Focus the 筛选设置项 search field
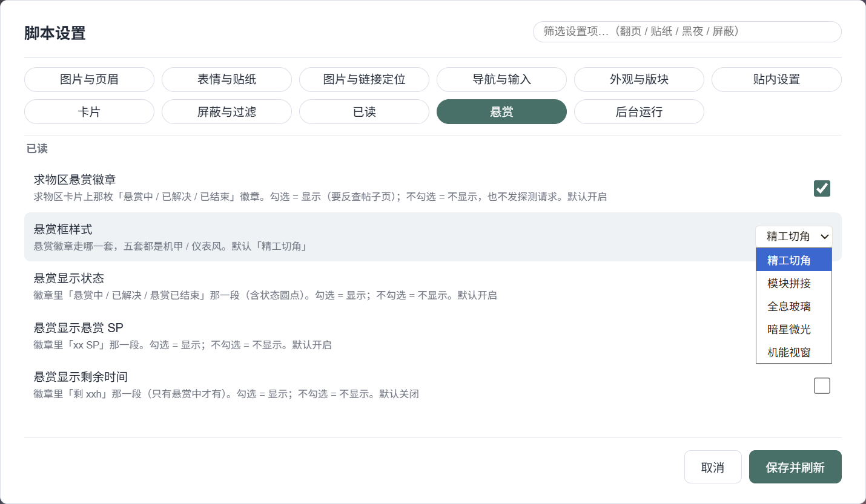Screen dimensions: 866x504 tap(687, 31)
